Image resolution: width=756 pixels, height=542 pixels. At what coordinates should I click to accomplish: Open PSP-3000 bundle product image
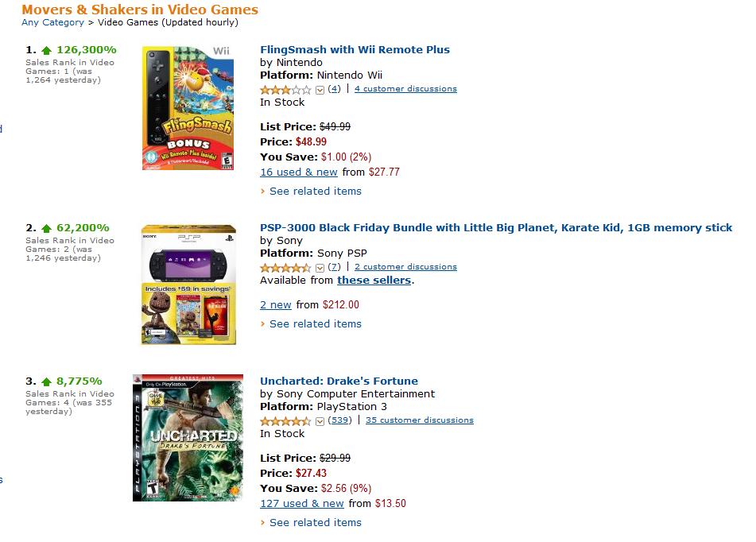[x=188, y=285]
